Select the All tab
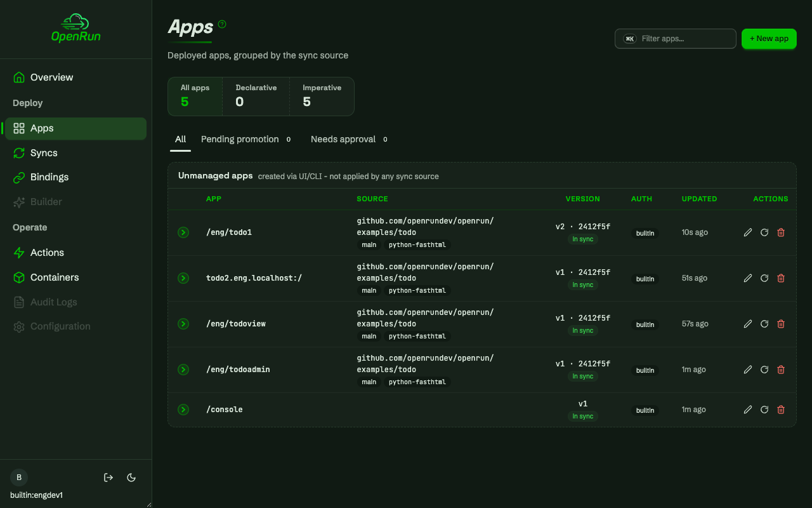The height and width of the screenshot is (508, 812). point(181,139)
